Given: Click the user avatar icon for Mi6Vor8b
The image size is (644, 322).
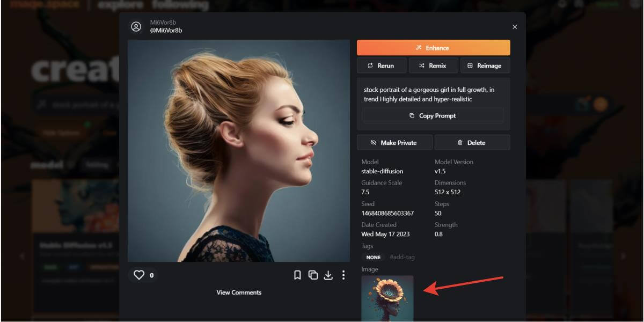Looking at the screenshot, I should pos(136,26).
